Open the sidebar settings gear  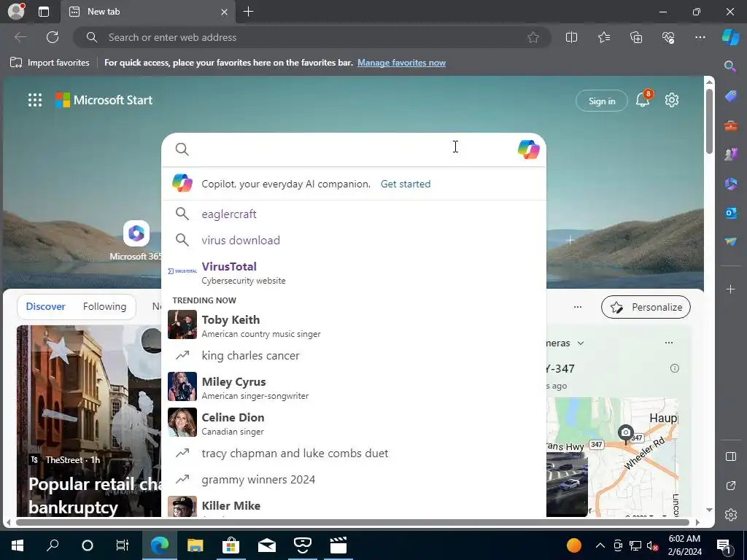click(730, 515)
